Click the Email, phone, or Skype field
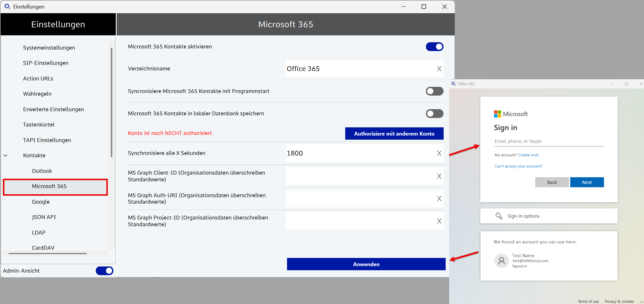This screenshot has width=644, height=304. (549, 141)
